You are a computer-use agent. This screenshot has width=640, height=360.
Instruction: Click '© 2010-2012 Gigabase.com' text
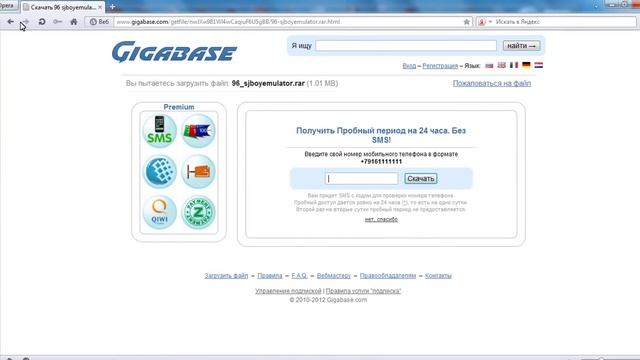pyautogui.click(x=328, y=300)
